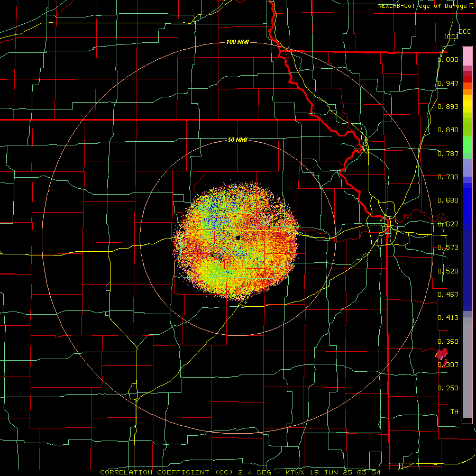The width and height of the screenshot is (476, 476).
Task: Click the KTWX station ID in the caption
Action: pos(295,472)
